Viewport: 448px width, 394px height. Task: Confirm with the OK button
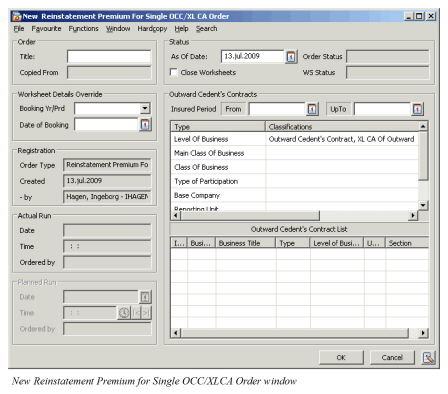tap(341, 357)
